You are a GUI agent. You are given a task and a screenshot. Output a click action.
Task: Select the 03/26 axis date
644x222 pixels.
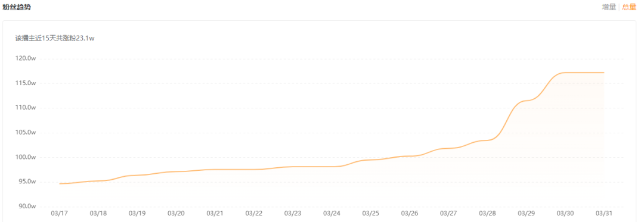click(x=410, y=214)
